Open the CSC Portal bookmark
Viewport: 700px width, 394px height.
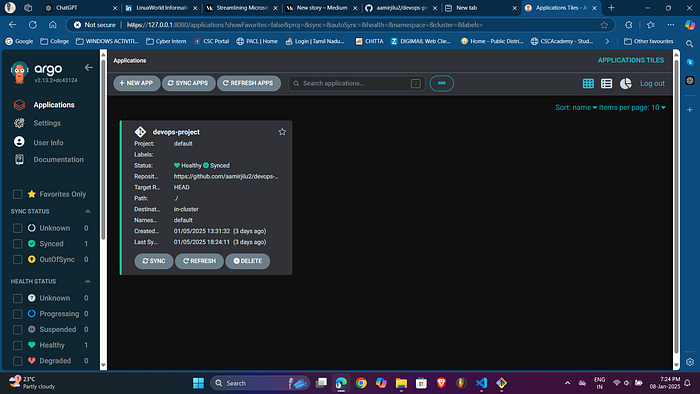pos(212,41)
